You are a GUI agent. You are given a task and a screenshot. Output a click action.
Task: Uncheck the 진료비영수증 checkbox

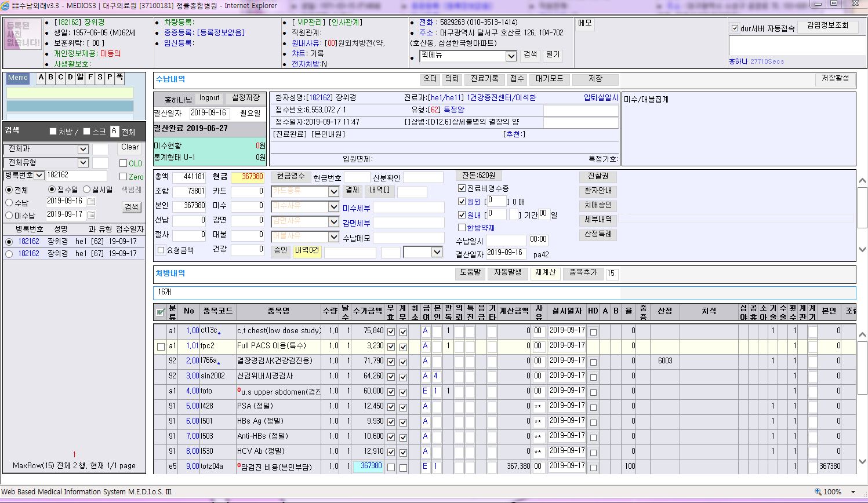tap(462, 188)
